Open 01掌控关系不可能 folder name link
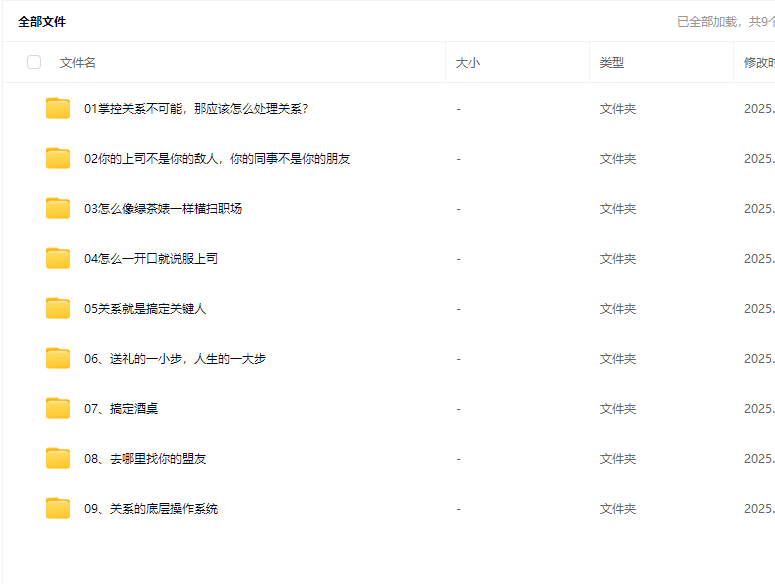The image size is (775, 584). [x=196, y=108]
